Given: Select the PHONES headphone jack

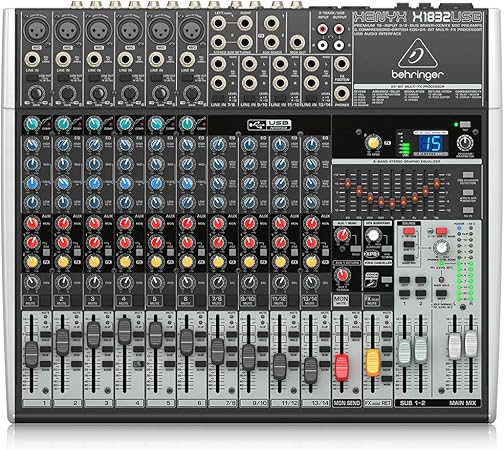Looking at the screenshot, I should pyautogui.click(x=342, y=93).
